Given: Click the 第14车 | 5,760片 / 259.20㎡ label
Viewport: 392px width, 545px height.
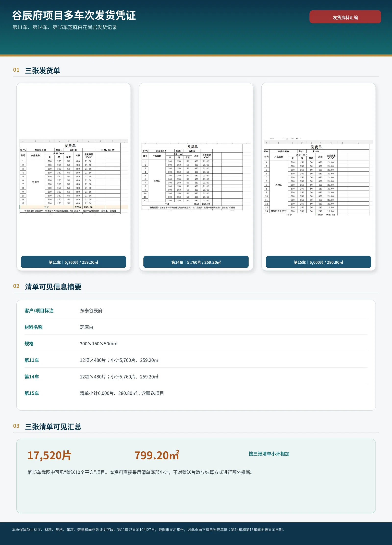Looking at the screenshot, I should [x=196, y=262].
